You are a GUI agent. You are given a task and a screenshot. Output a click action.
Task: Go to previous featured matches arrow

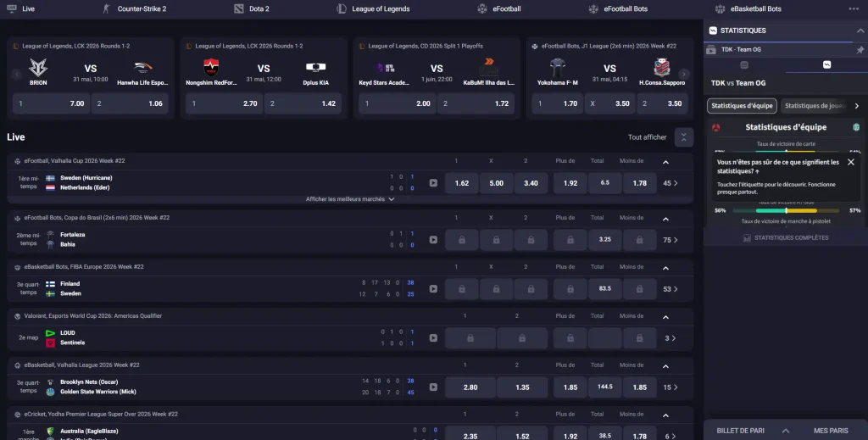point(17,74)
